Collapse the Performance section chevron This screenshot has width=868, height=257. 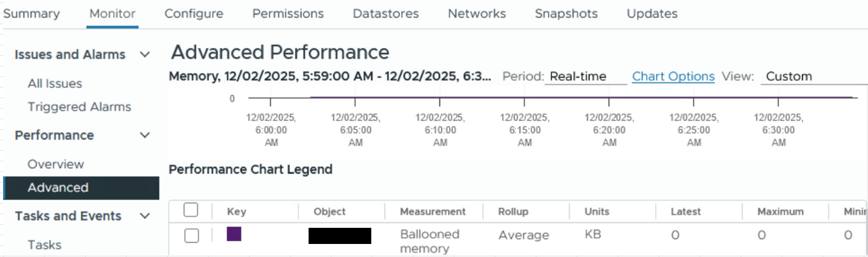tap(145, 135)
